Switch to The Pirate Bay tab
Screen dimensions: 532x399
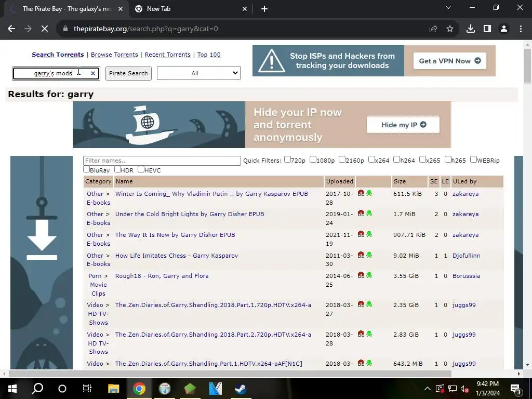[x=66, y=9]
